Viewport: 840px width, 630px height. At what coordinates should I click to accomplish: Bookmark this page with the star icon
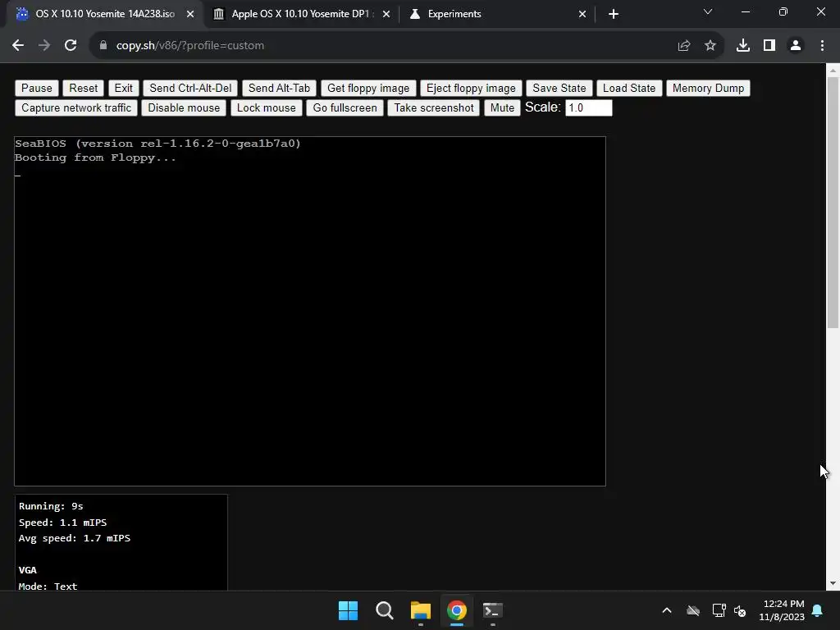[710, 46]
